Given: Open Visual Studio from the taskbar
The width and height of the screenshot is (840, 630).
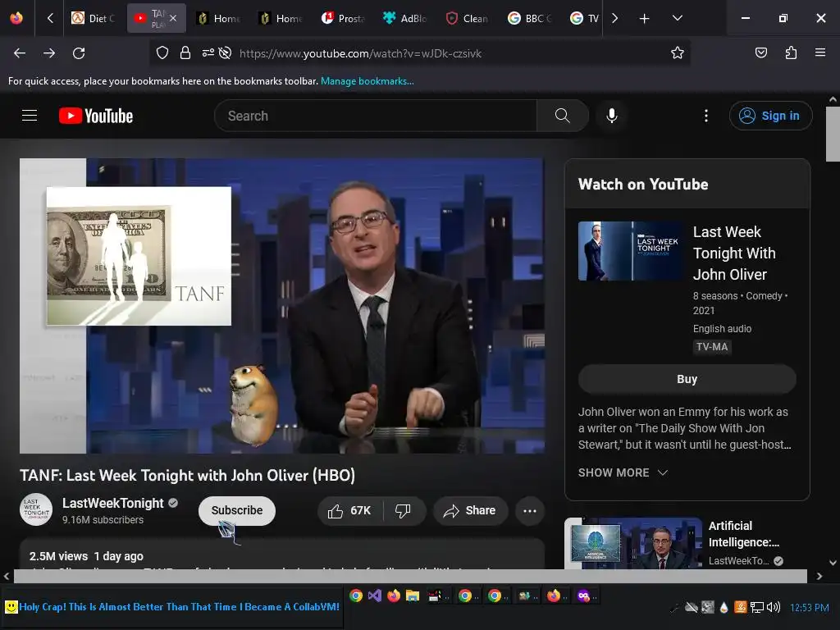Looking at the screenshot, I should click(374, 596).
